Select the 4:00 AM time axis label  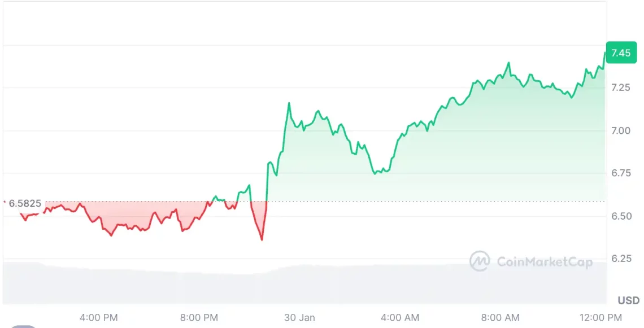[x=400, y=317]
